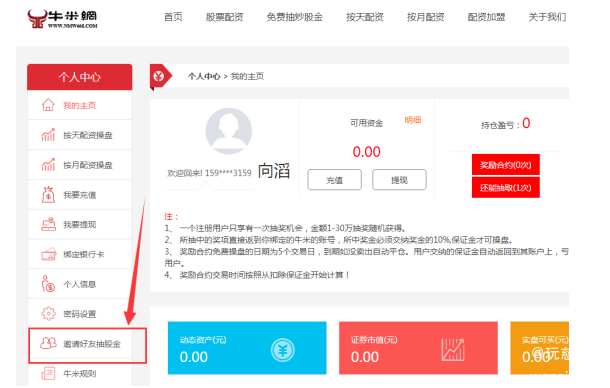This screenshot has height=388, width=610.
Task: Click bank card icon beside 绑定银行卡
Action: point(49,254)
